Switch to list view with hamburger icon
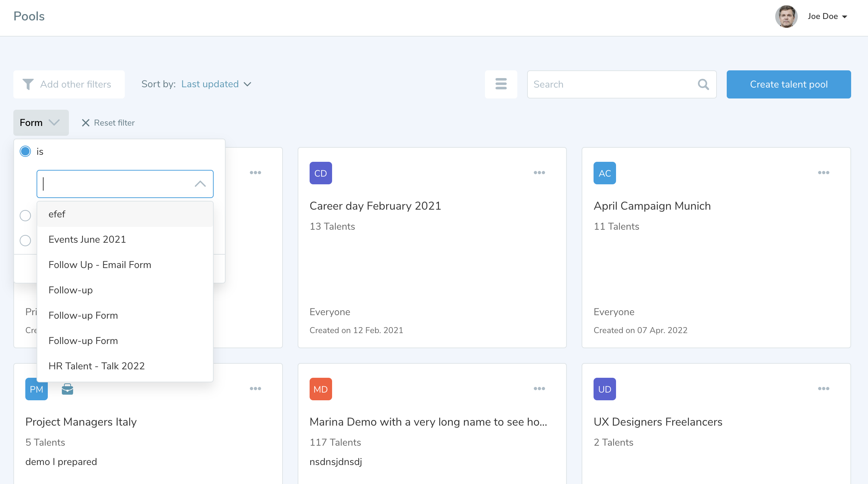 pyautogui.click(x=501, y=84)
